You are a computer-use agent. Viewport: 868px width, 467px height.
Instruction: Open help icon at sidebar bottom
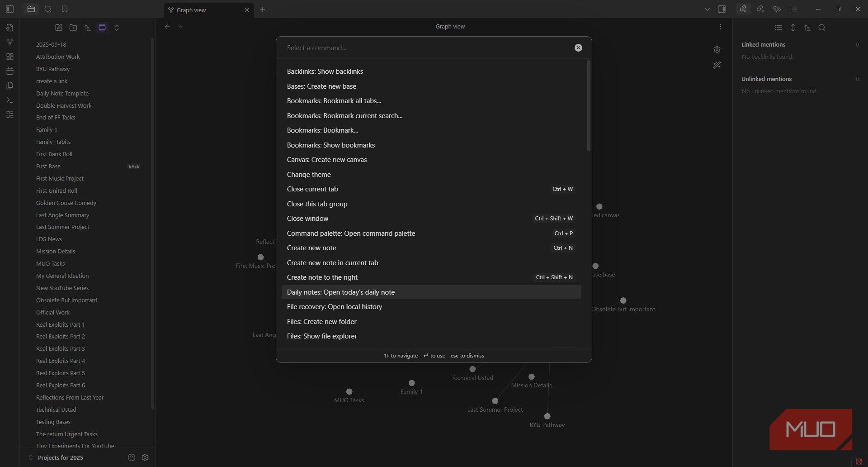point(132,457)
